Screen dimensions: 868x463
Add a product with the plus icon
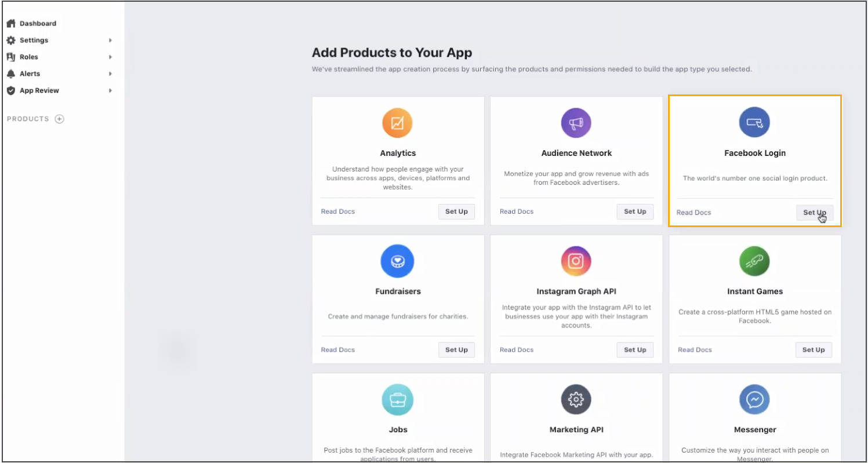coord(59,119)
